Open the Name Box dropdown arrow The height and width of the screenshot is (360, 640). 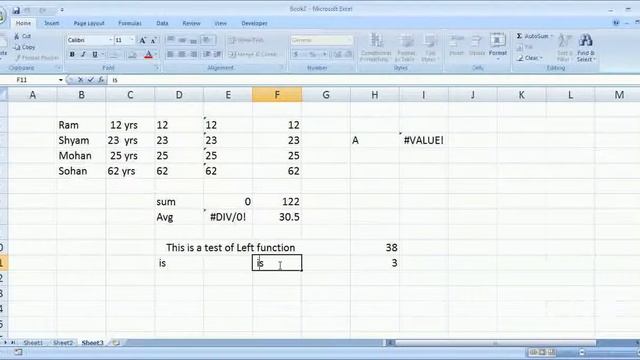tap(61, 80)
